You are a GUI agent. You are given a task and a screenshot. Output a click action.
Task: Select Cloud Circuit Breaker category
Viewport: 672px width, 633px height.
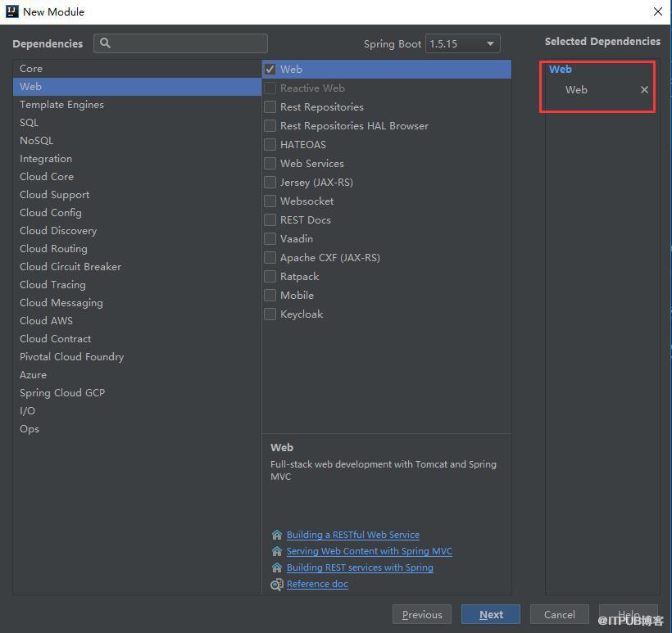click(x=137, y=267)
